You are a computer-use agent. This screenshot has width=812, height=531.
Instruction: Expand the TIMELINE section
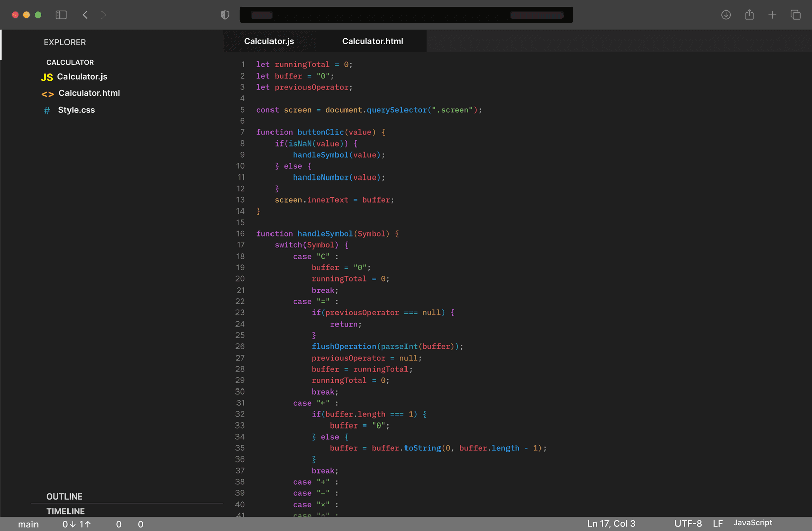[x=65, y=511]
